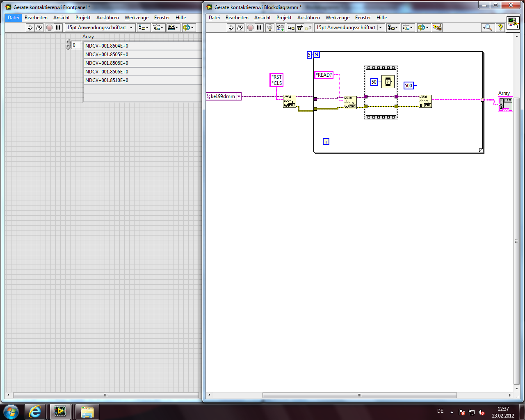The image size is (525, 420).
Task: Click the step into icon
Action: pyautogui.click(x=291, y=27)
